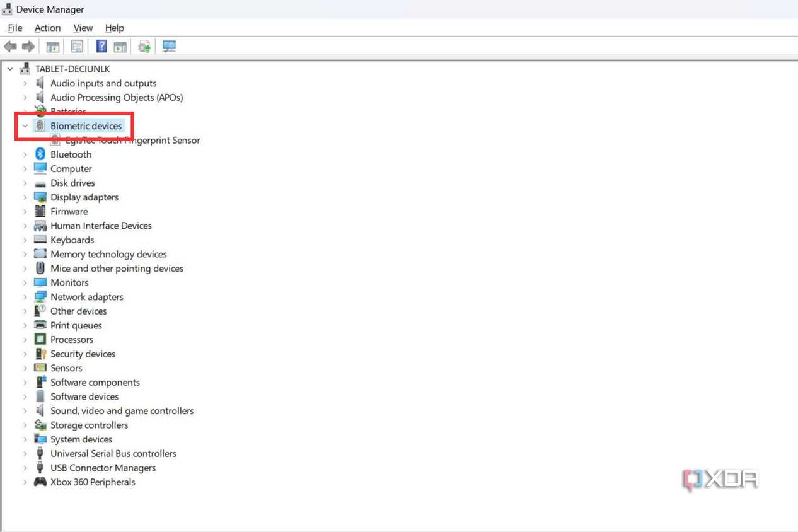Click the Processors category icon
Screen dimensions: 798x532
click(40, 339)
